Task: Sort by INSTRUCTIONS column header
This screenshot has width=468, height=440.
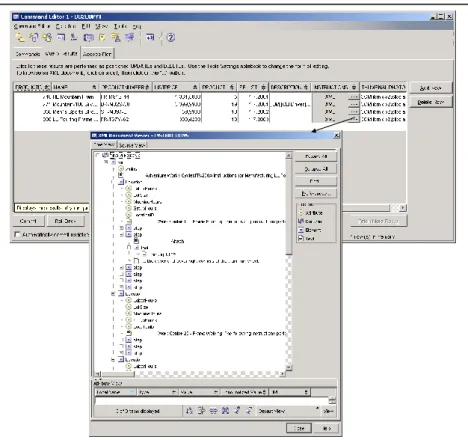Action: pyautogui.click(x=335, y=87)
